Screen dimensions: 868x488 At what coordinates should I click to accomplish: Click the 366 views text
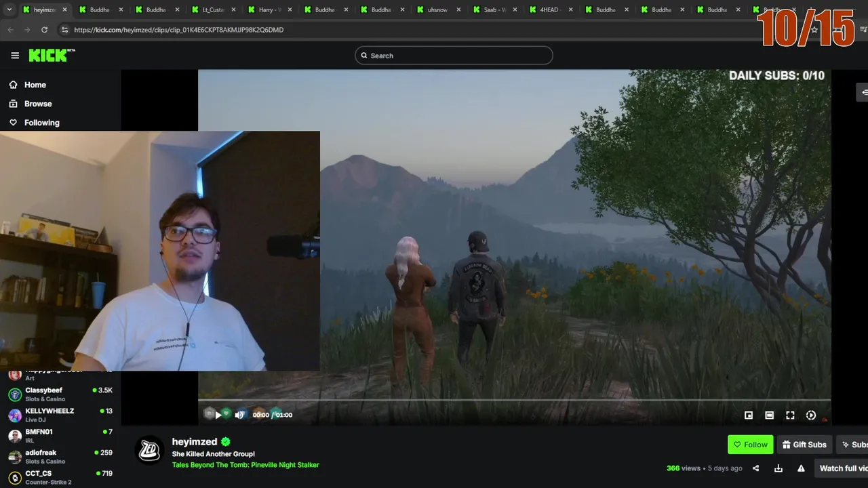[684, 468]
